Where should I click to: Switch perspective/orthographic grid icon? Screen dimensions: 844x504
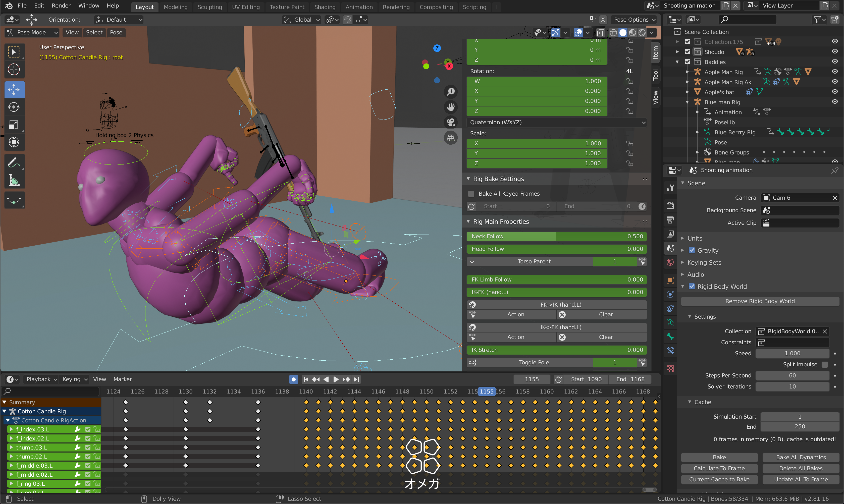451,138
